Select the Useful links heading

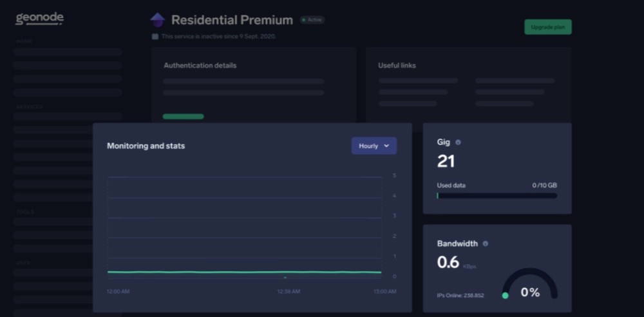tap(397, 66)
